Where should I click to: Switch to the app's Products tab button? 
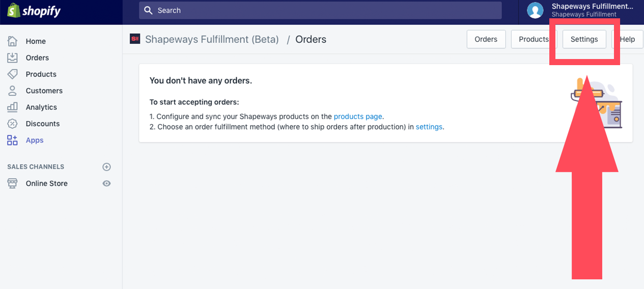point(533,39)
